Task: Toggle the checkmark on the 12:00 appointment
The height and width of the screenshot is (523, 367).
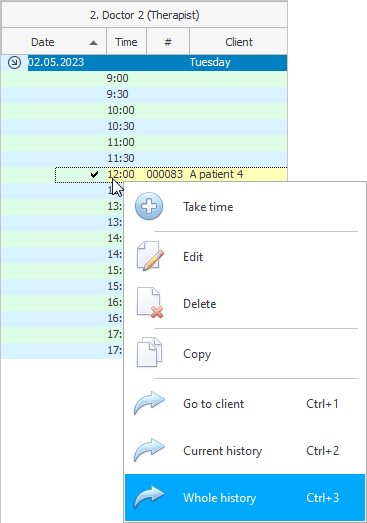Action: pyautogui.click(x=94, y=174)
